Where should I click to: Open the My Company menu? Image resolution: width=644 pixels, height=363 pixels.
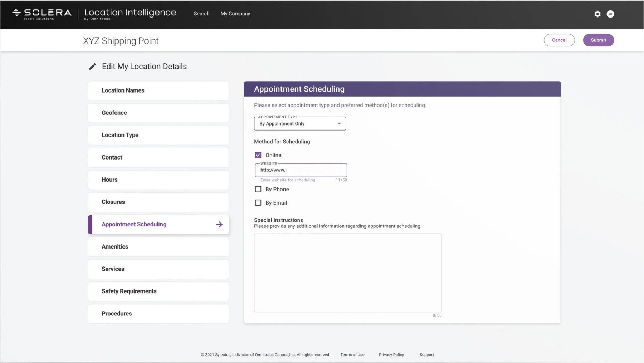(235, 14)
